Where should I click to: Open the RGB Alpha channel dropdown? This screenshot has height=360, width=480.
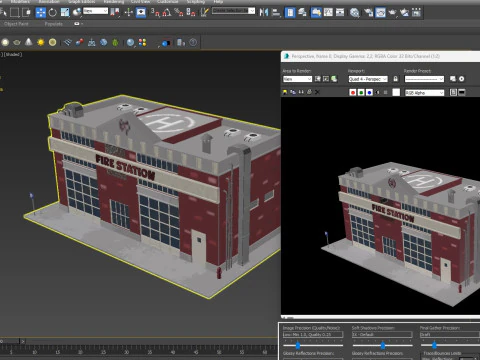pyautogui.click(x=425, y=93)
